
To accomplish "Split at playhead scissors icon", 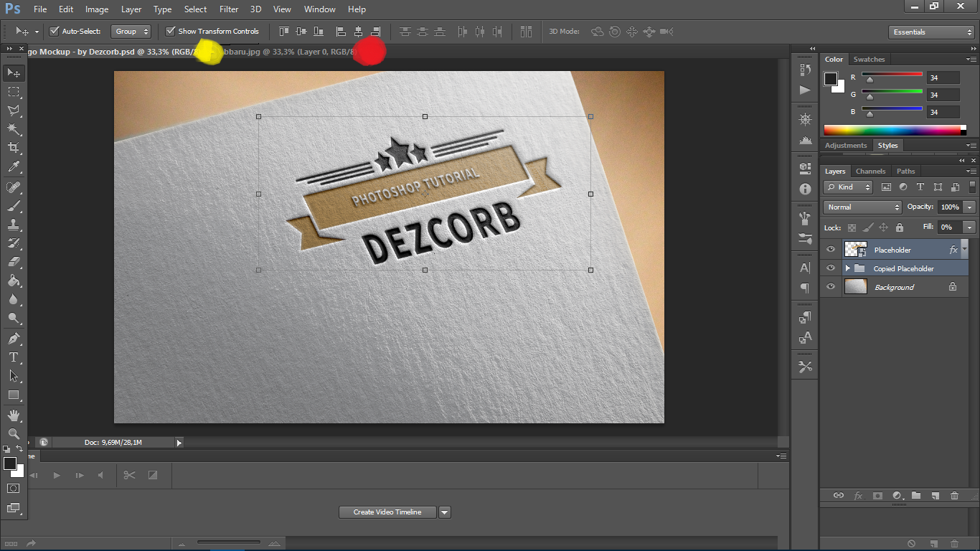I will [x=129, y=475].
